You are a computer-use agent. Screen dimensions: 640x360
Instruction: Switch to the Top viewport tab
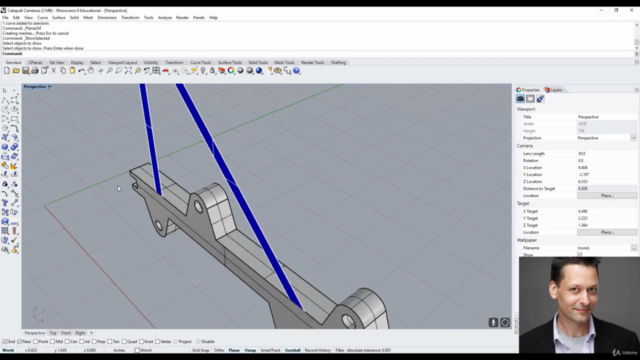click(53, 333)
